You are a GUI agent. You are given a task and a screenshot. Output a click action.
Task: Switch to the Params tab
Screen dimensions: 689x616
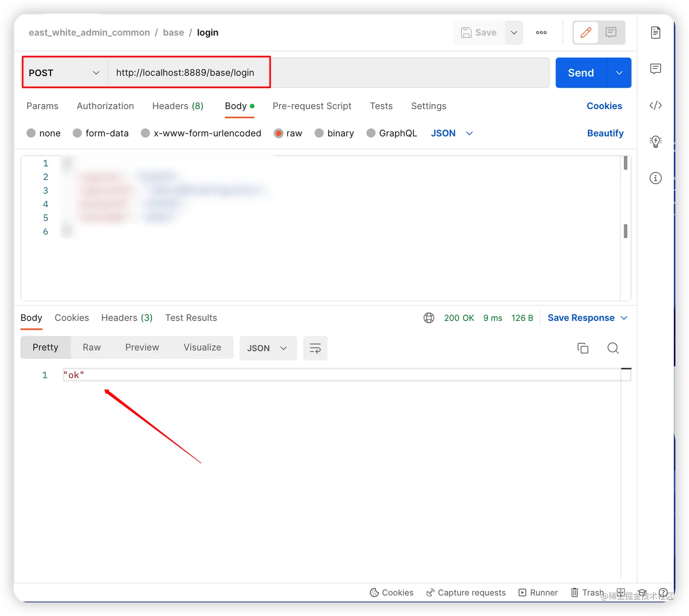(x=42, y=106)
